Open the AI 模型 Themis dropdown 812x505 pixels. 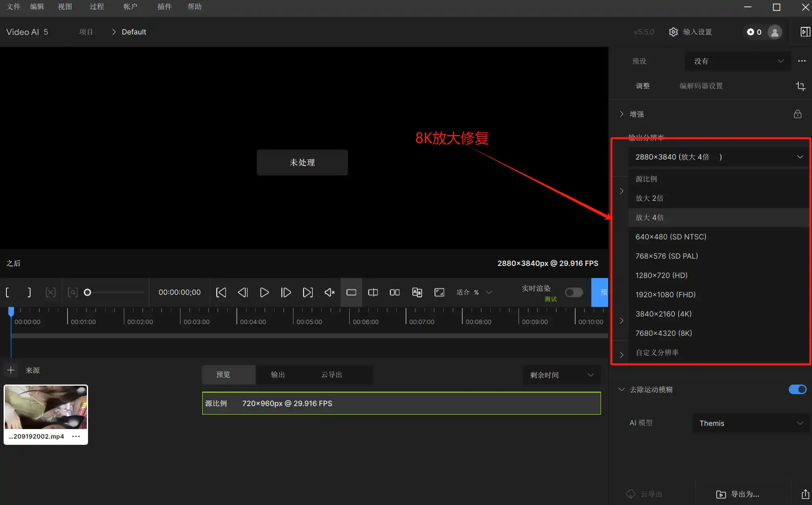[750, 423]
